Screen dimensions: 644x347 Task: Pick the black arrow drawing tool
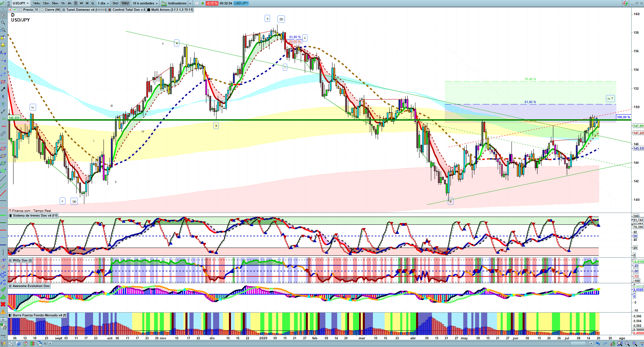click(3, 89)
